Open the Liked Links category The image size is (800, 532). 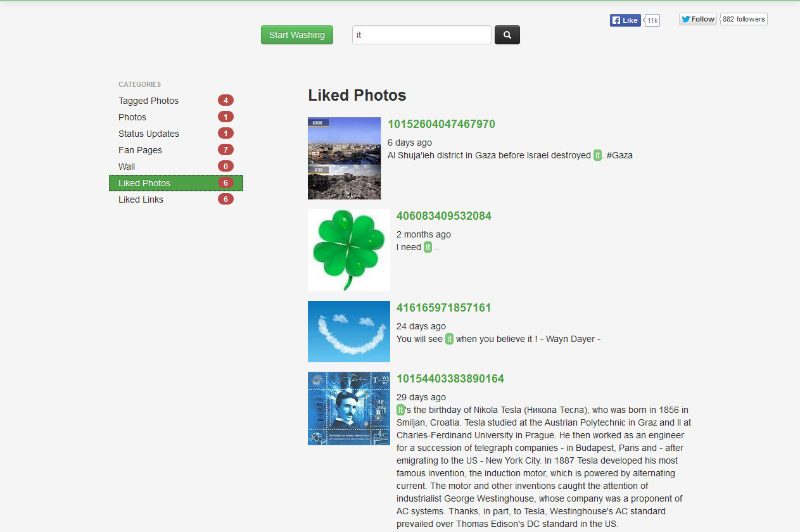[141, 199]
